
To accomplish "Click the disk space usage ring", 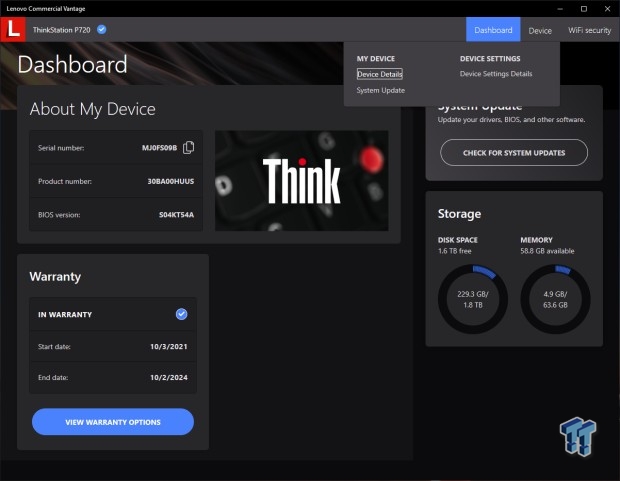I will pos(473,299).
